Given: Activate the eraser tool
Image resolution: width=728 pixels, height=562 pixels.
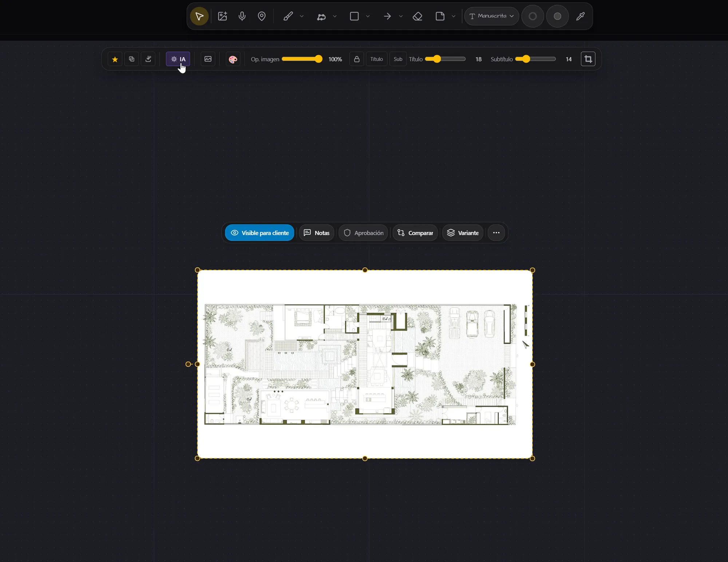Looking at the screenshot, I should (418, 16).
